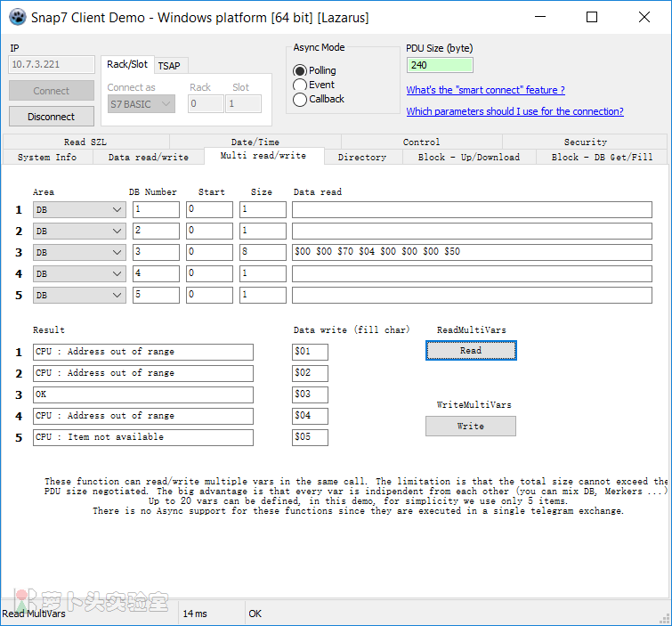The height and width of the screenshot is (626, 672).
Task: Click the Result 5 'Item not available' field
Action: tap(143, 438)
